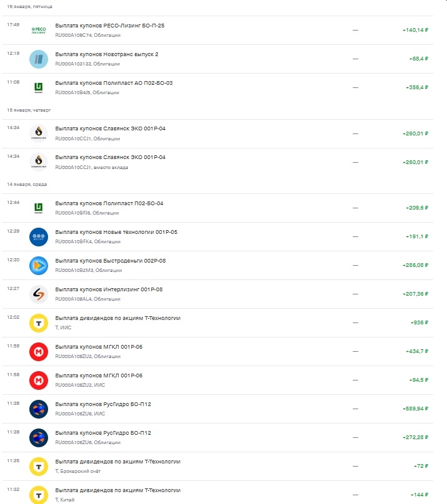Screen dimensions: 447x504
Task: Open Выплата купонов Новотранс выпуск 2
Action: [x=107, y=54]
